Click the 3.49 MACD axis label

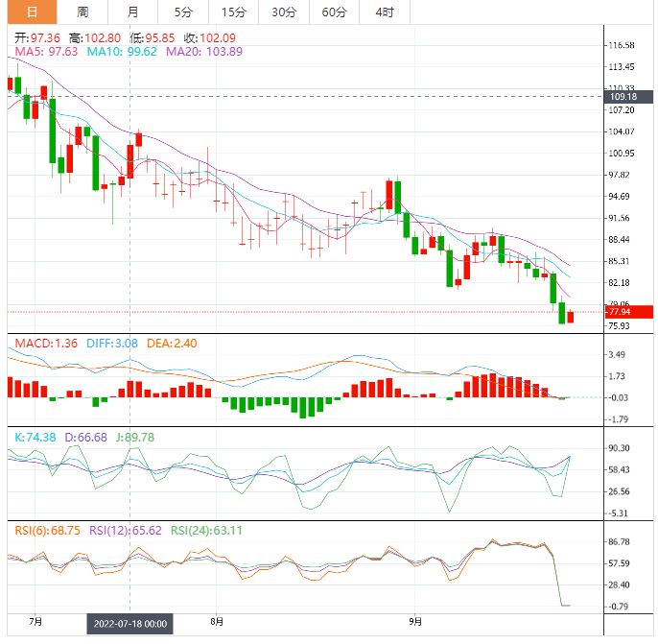(617, 355)
